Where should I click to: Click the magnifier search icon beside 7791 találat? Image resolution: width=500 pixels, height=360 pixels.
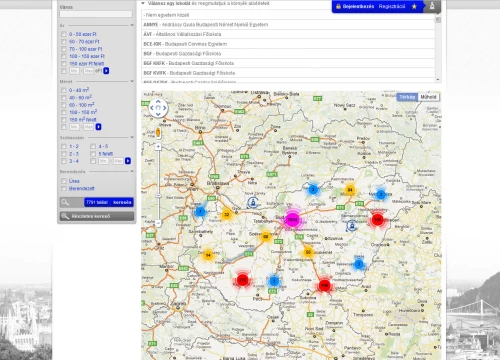(65, 202)
